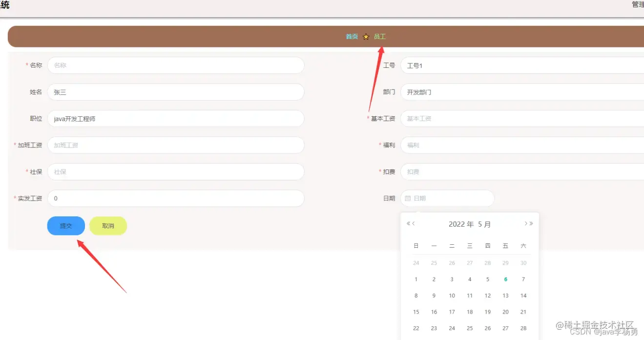Click the 日期 date input field
Screen dimensions: 644x340
click(x=447, y=198)
